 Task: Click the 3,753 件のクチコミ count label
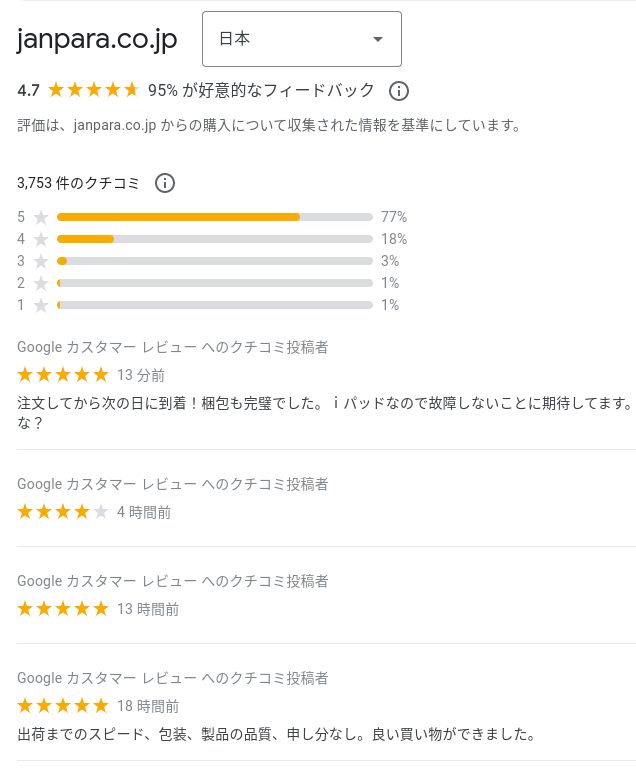pos(78,183)
